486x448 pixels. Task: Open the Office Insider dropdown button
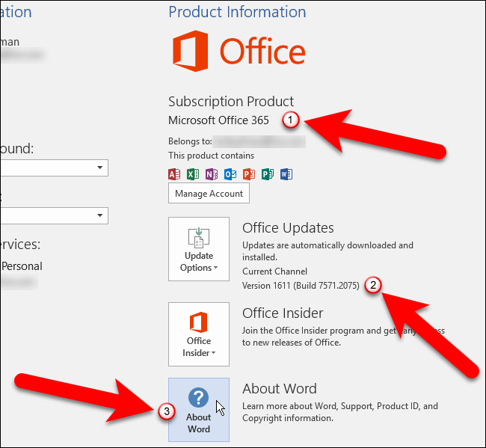click(x=199, y=334)
